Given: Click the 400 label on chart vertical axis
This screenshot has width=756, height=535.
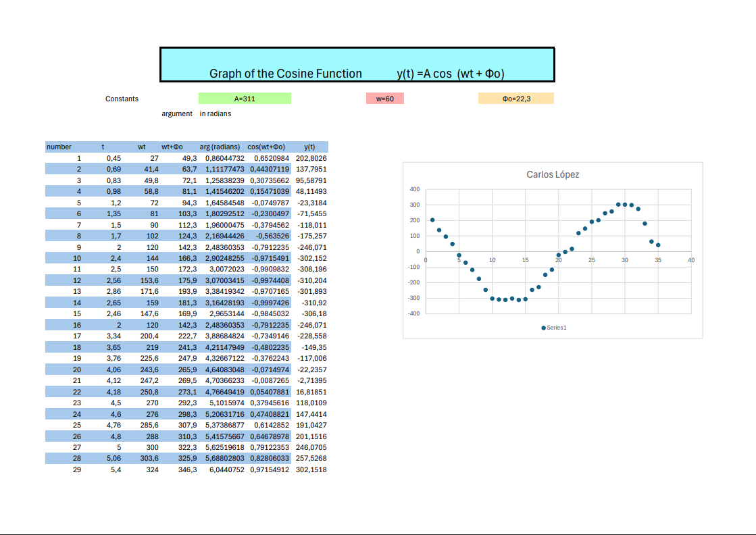Looking at the screenshot, I should pos(415,189).
